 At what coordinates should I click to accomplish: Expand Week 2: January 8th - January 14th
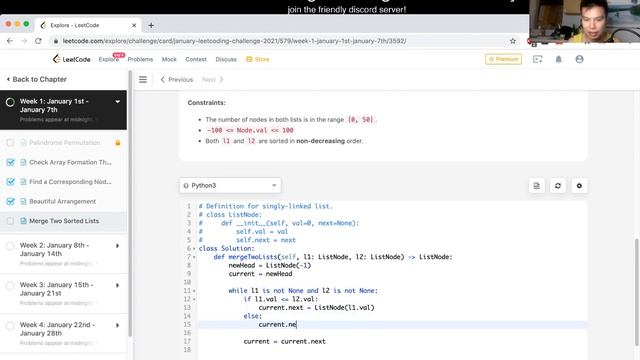point(118,246)
